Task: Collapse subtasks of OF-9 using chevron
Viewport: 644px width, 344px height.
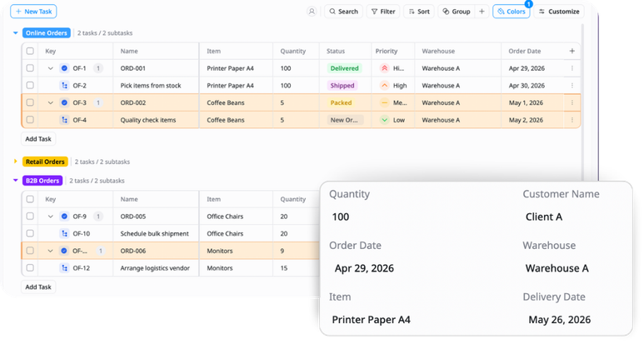Action: [51, 217]
